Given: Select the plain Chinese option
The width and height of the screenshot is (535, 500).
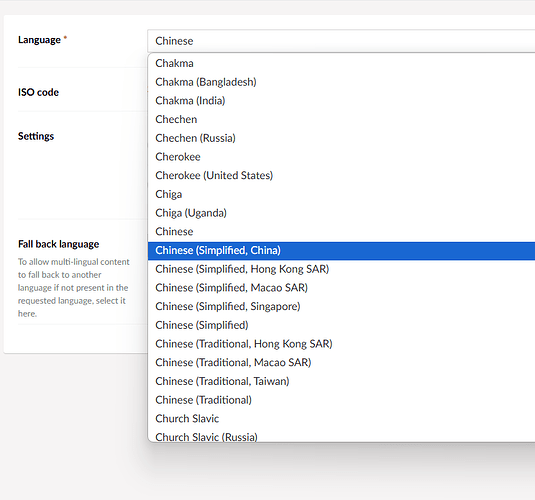Looking at the screenshot, I should click(341, 232).
